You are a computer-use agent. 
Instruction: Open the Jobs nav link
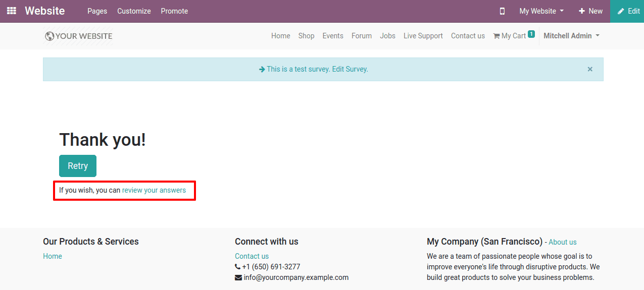[x=387, y=36]
